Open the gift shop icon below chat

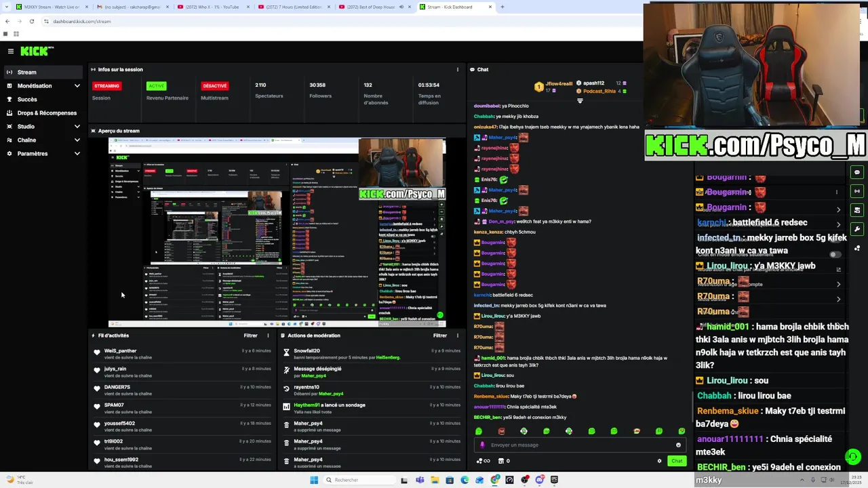(x=500, y=461)
